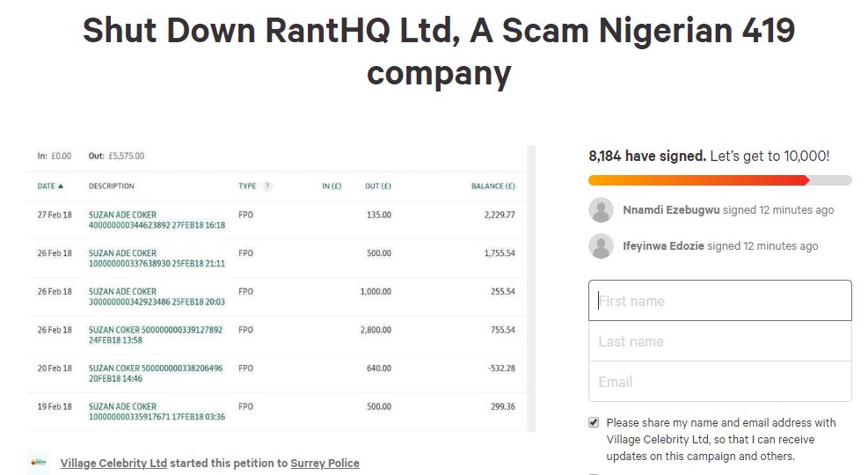The width and height of the screenshot is (868, 475).
Task: Open the Village Celebrity Ltd profile link
Action: pyautogui.click(x=113, y=463)
